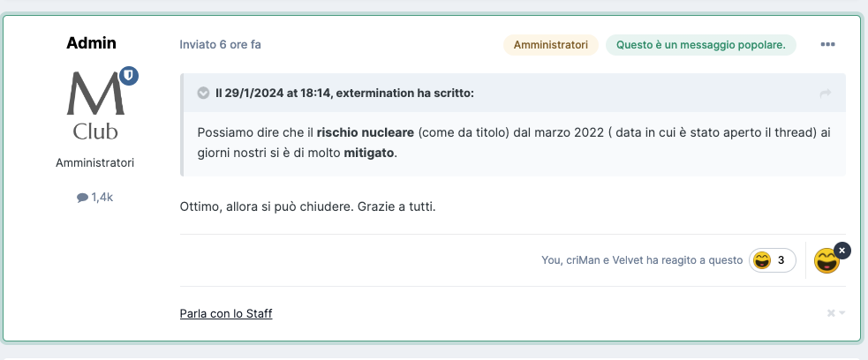Open the list of 3 reactions

point(773,260)
